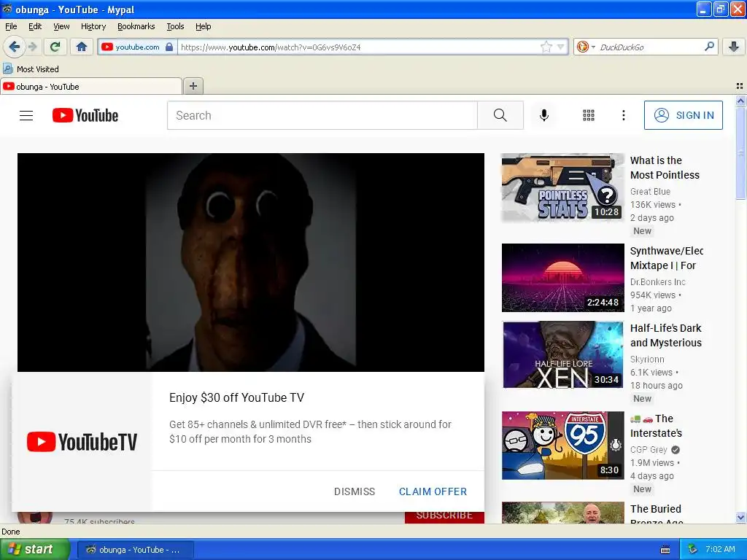The height and width of the screenshot is (560, 747).
Task: Open the three-dot Settings menu
Action: tap(623, 115)
